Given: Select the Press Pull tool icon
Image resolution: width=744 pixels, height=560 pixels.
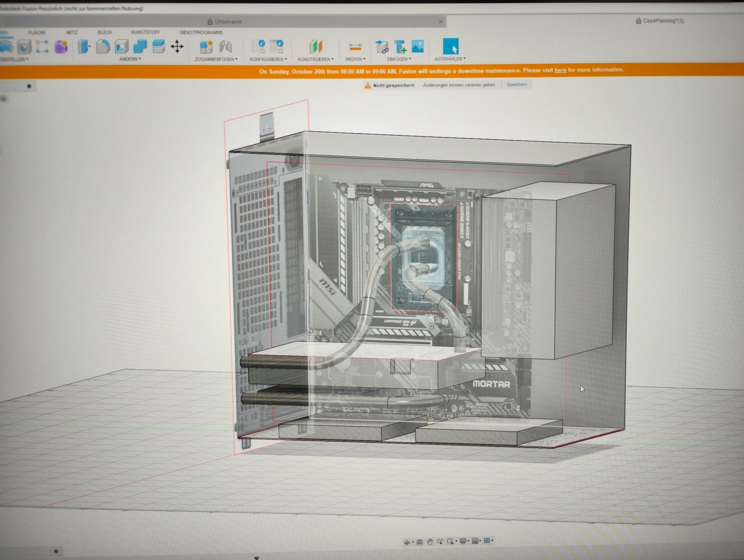Looking at the screenshot, I should pyautogui.click(x=84, y=47).
